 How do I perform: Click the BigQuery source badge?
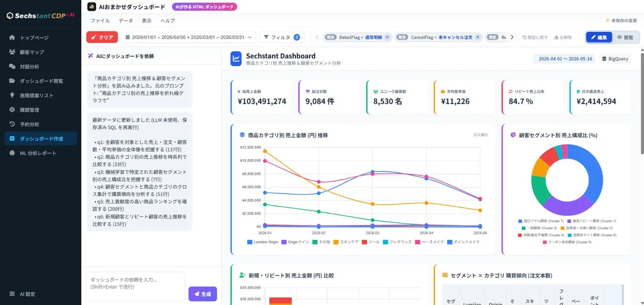615,59
